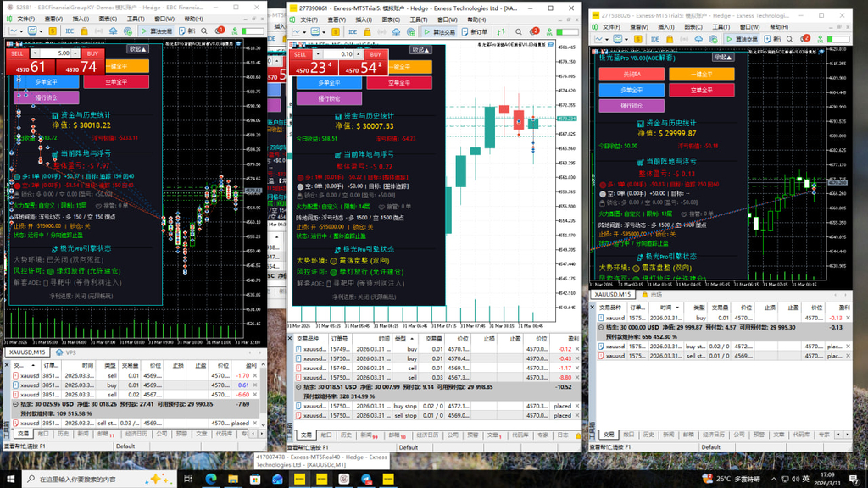Open IDE in the EBC window toolbar
Viewport: 868px width, 488px height.
coord(70,31)
